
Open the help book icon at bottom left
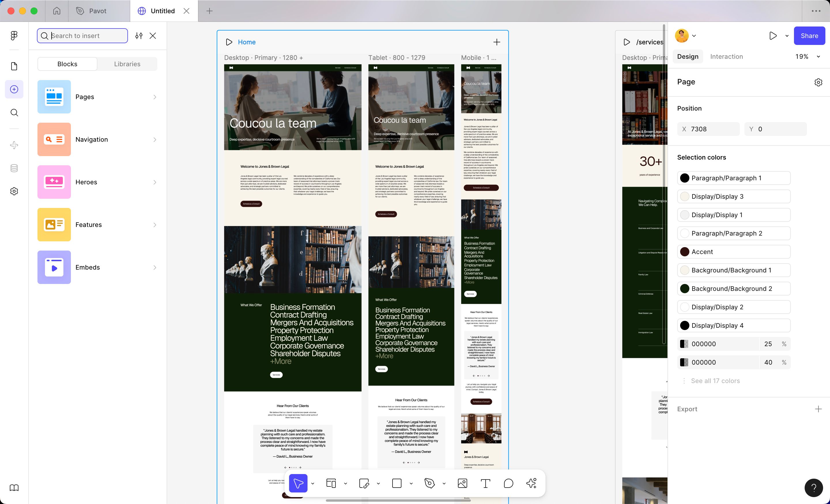coord(14,488)
